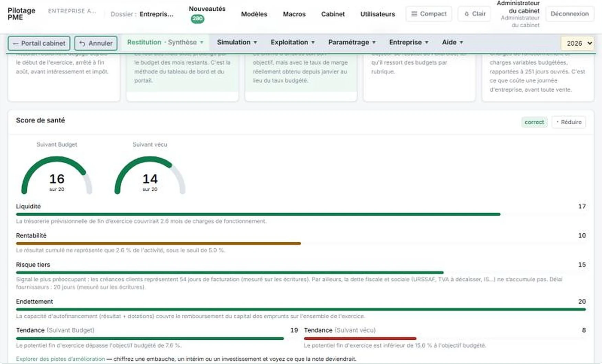This screenshot has width=602, height=364.
Task: Click the 'Tendance (Suivant Budget)' label
Action: click(55, 330)
